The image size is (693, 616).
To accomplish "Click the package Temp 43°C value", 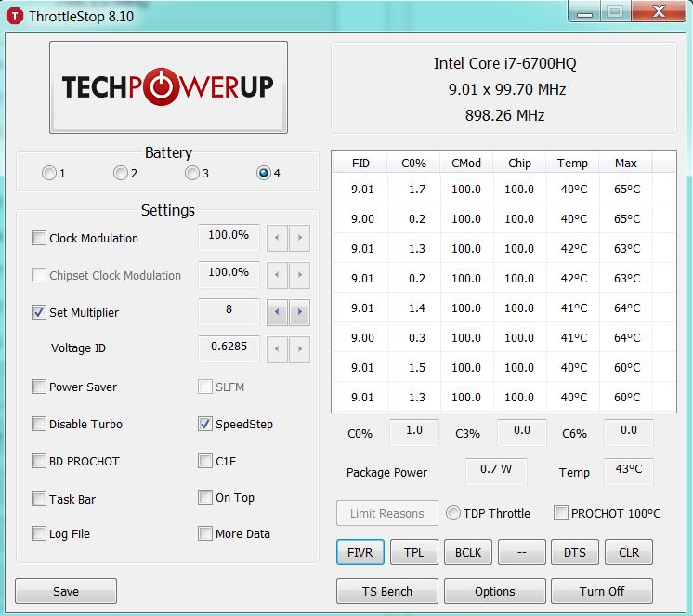I will point(629,470).
